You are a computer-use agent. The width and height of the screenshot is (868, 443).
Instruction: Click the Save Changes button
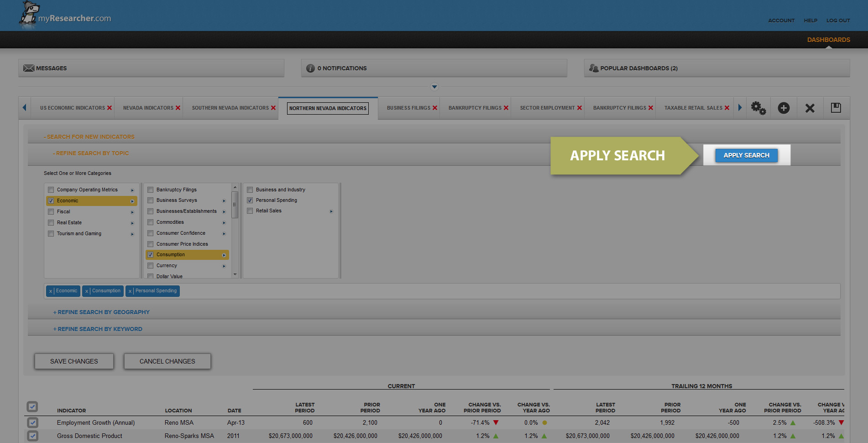74,361
